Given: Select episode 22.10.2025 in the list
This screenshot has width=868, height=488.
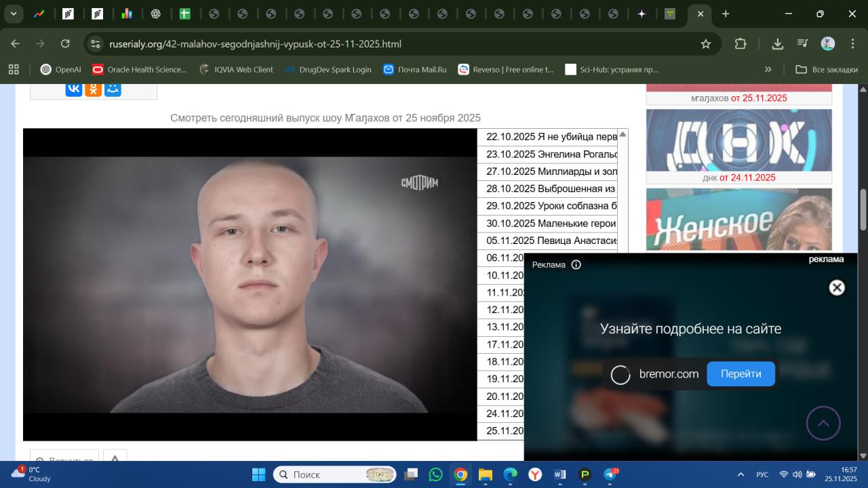Looking at the screenshot, I should tap(551, 137).
